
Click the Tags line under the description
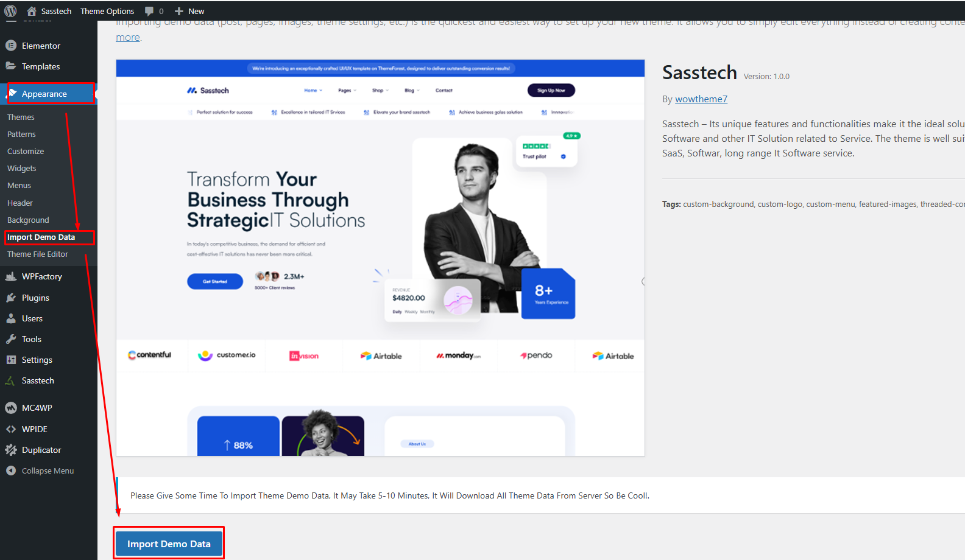click(x=813, y=205)
